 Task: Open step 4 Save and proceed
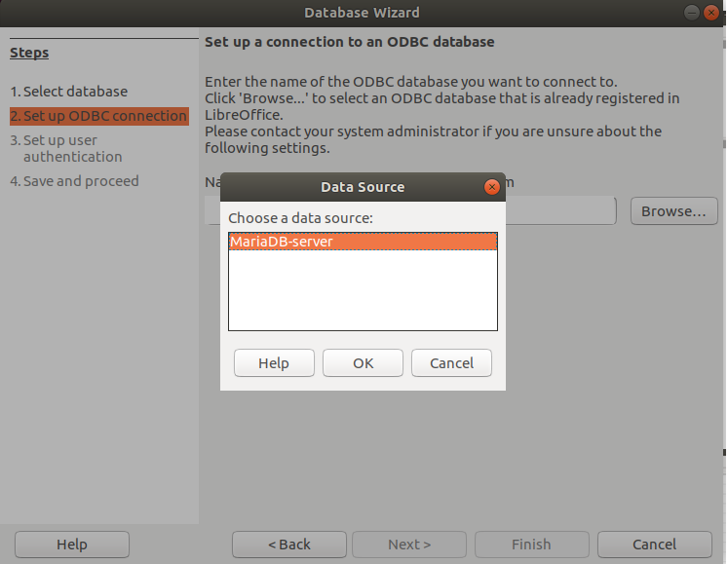coord(74,181)
